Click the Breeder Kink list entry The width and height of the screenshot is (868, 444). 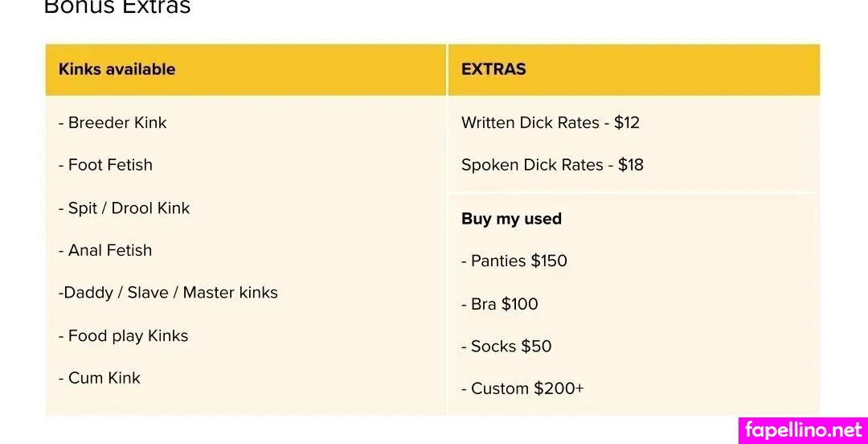pyautogui.click(x=113, y=123)
